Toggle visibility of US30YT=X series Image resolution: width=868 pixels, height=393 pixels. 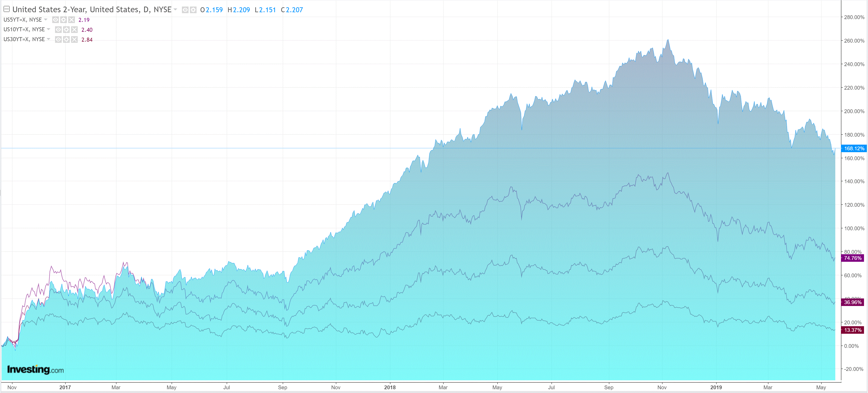[58, 40]
